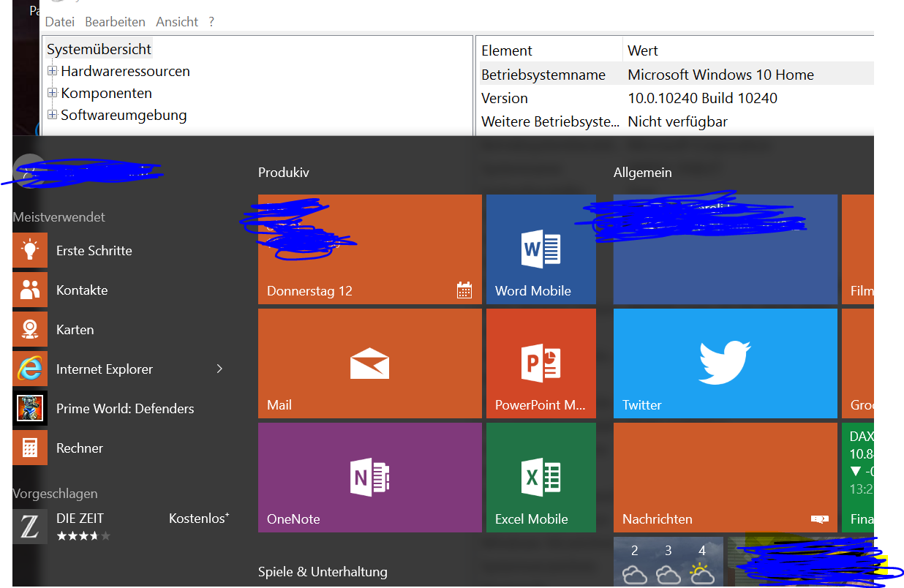Click the value 10.0.10240 Build 10240

[702, 98]
